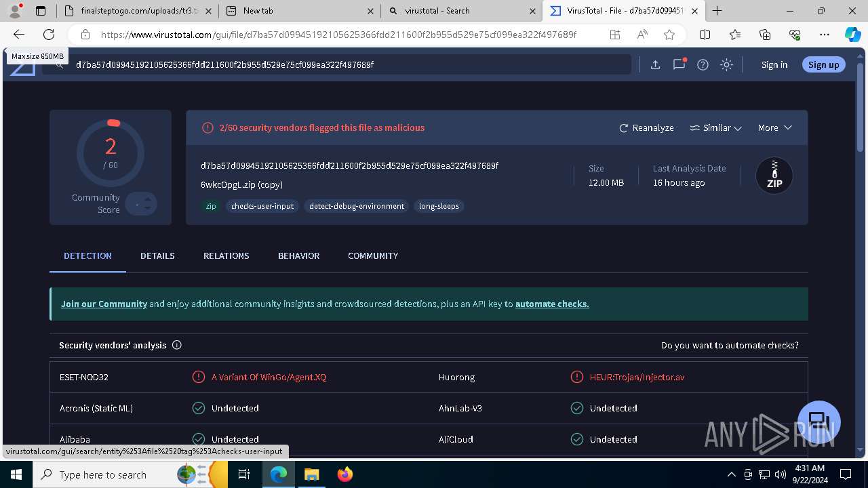Open Edge split screen

coord(705,35)
